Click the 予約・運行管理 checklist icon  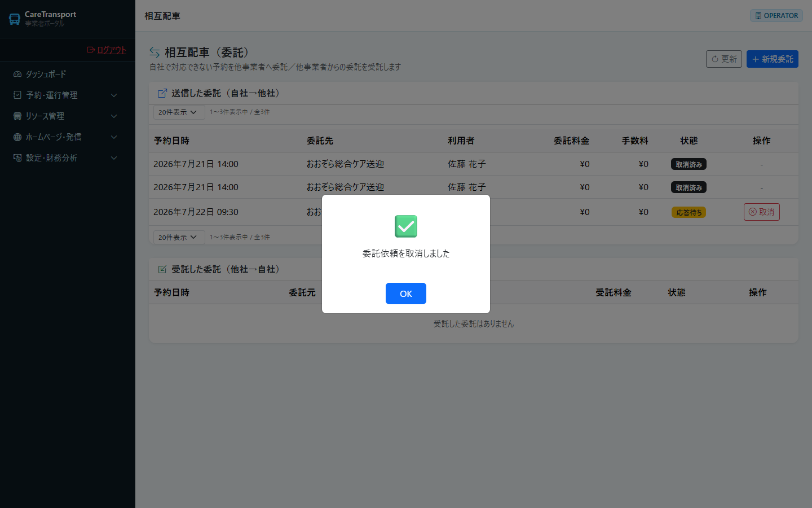(x=17, y=95)
